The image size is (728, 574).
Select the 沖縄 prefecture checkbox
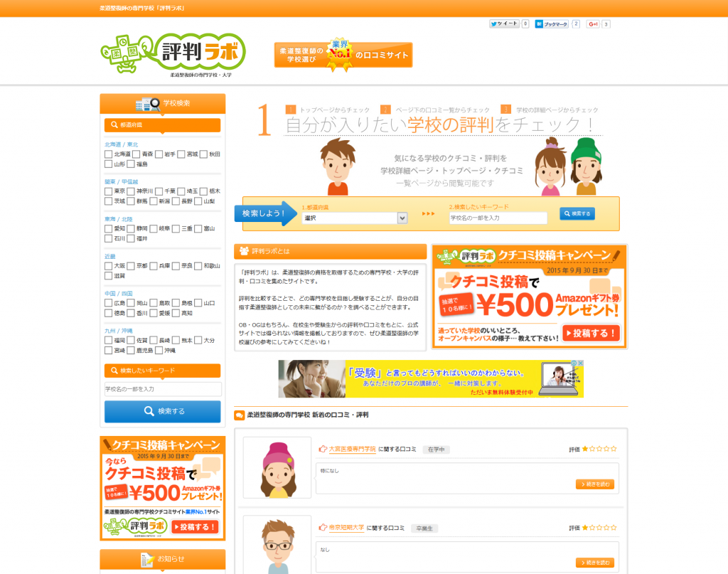coord(159,351)
